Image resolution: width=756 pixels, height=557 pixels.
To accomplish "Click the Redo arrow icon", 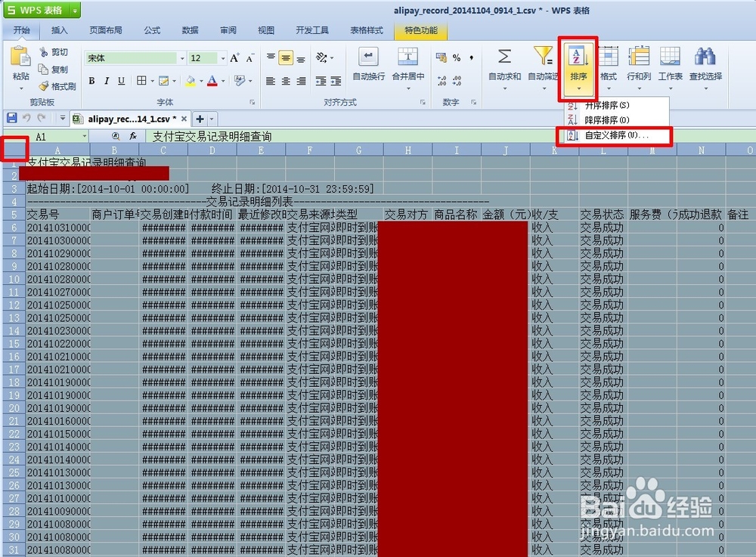I will tap(42, 118).
